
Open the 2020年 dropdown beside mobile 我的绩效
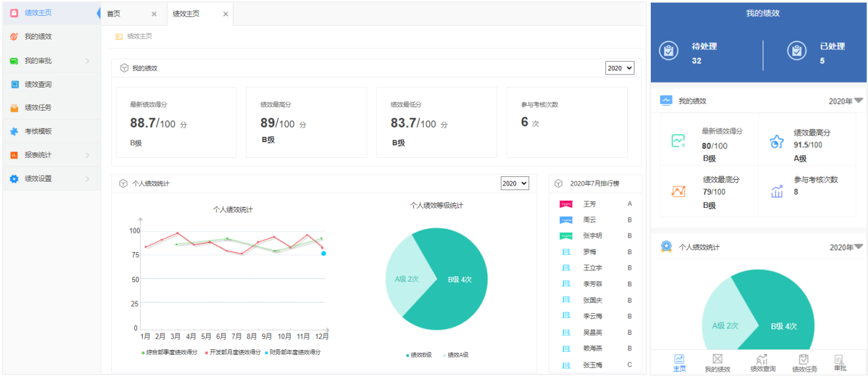click(846, 101)
